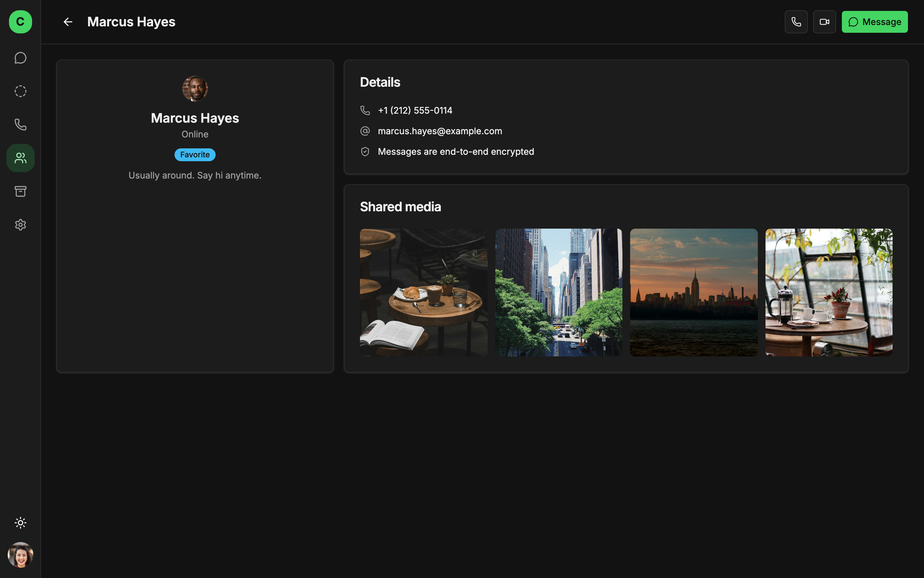Open the French press greenhouse table photo
The image size is (924, 578).
coord(829,293)
